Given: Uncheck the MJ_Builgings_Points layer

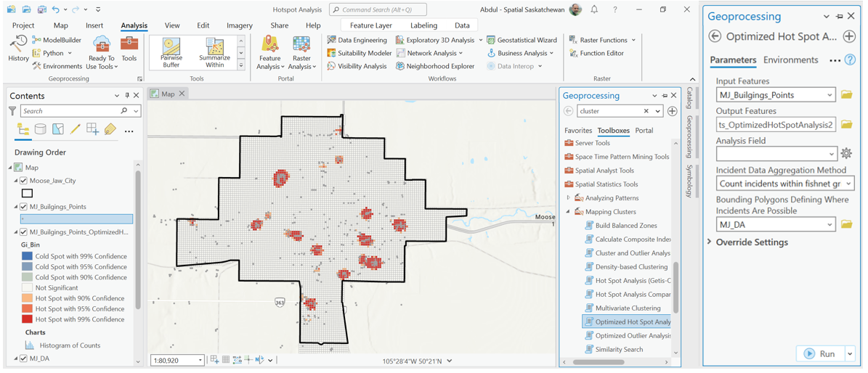Looking at the screenshot, I should (24, 207).
